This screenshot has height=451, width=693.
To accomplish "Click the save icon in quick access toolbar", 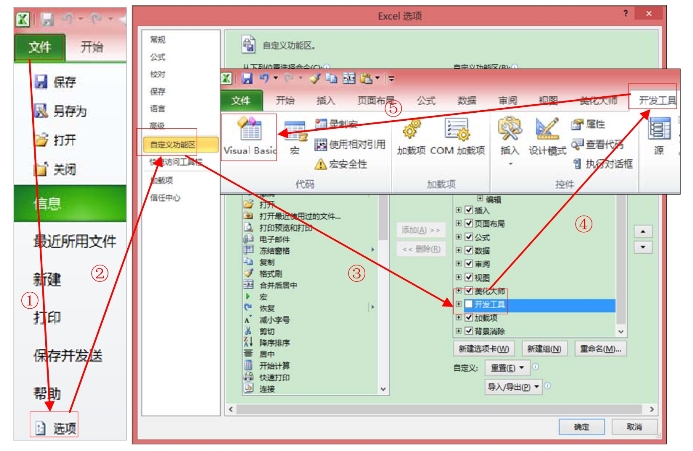I will click(247, 79).
